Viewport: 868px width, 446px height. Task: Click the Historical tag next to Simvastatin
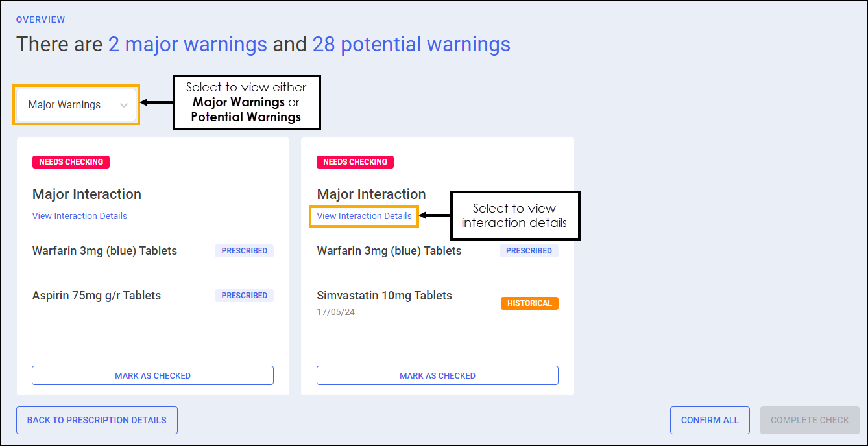[529, 303]
